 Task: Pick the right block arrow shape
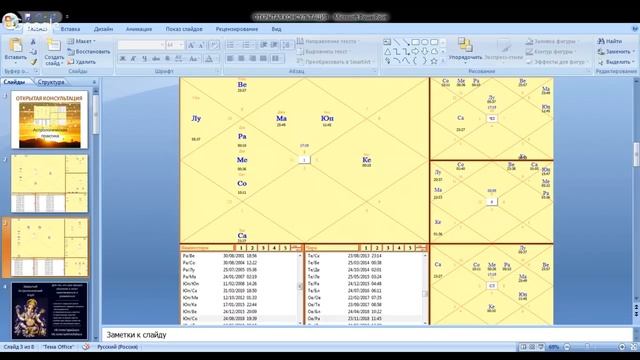(x=415, y=51)
